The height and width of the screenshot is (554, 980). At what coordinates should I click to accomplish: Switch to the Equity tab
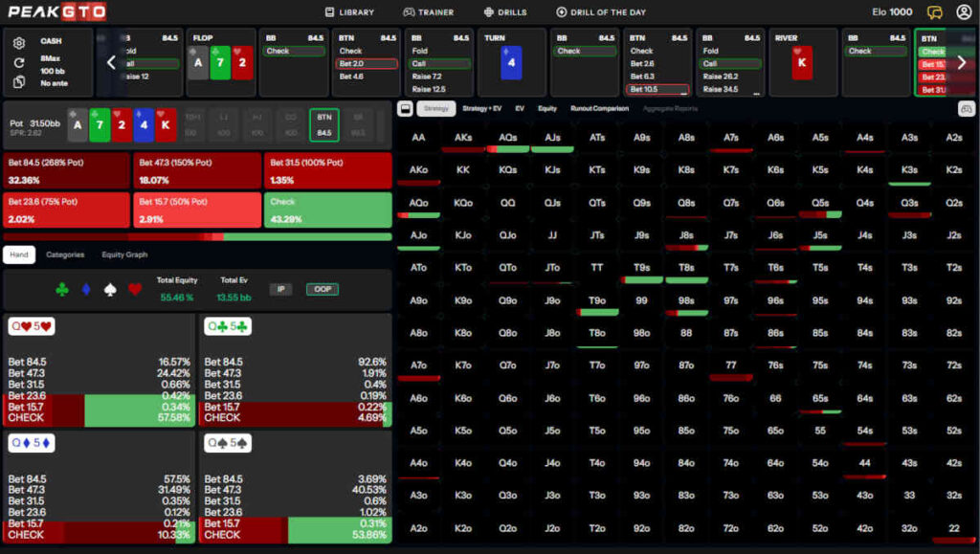547,109
